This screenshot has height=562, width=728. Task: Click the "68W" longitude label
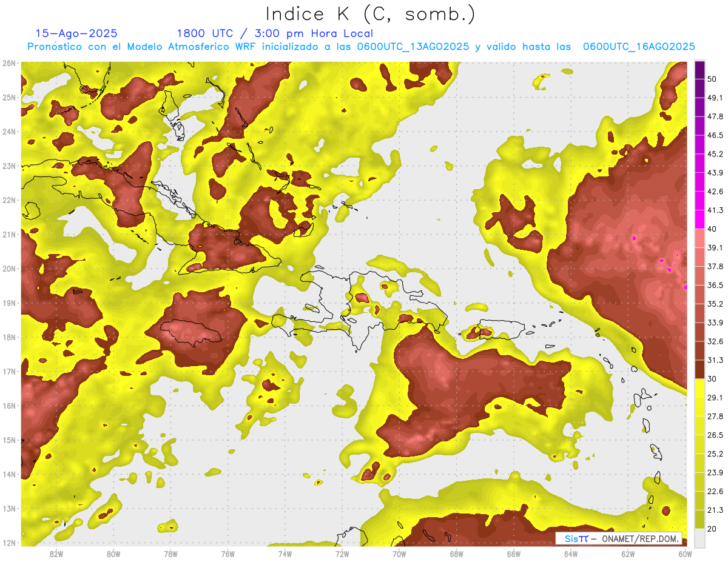[457, 554]
